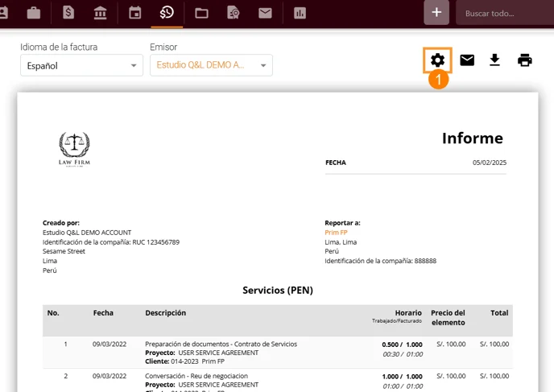
Task: Click the plus add-new button
Action: click(x=436, y=13)
